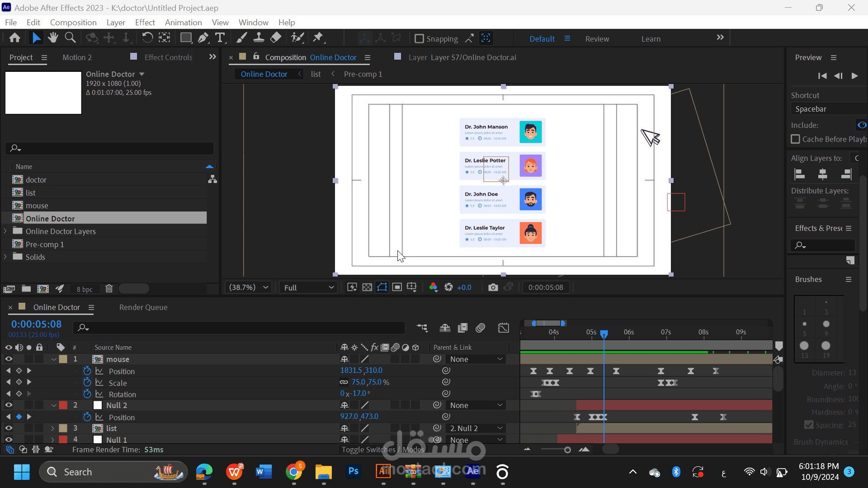This screenshot has height=488, width=868.
Task: Open the Full resolution dropdown
Action: [x=309, y=287]
